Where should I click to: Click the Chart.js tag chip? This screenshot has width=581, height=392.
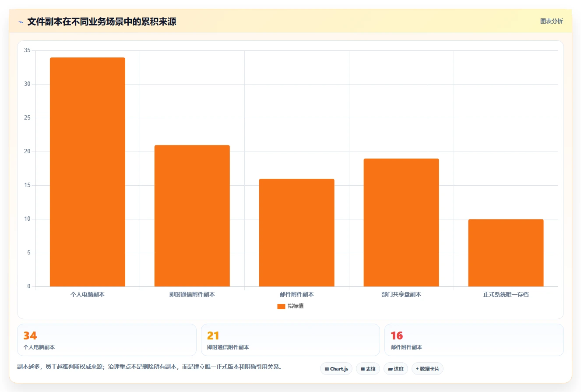[336, 369]
